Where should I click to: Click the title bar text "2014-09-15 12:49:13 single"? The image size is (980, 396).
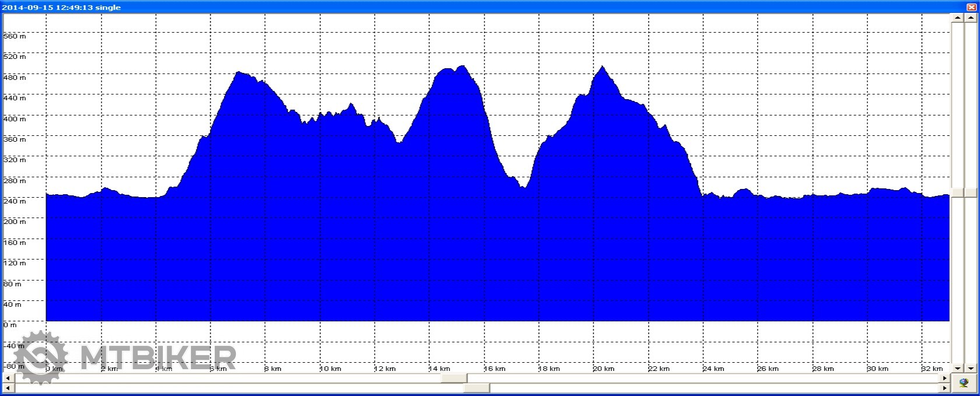point(61,7)
